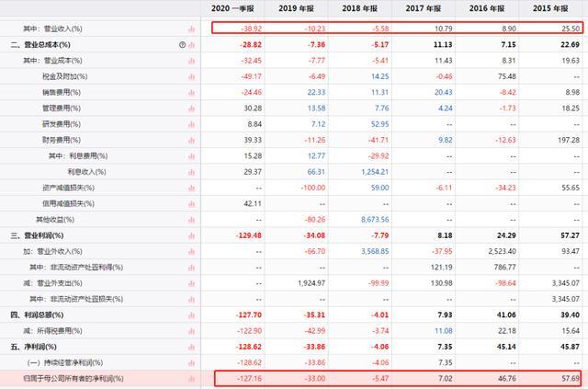The width and height of the screenshot is (588, 389).
Task: Click the 三、营业利润(%) row label
Action: tap(37, 235)
